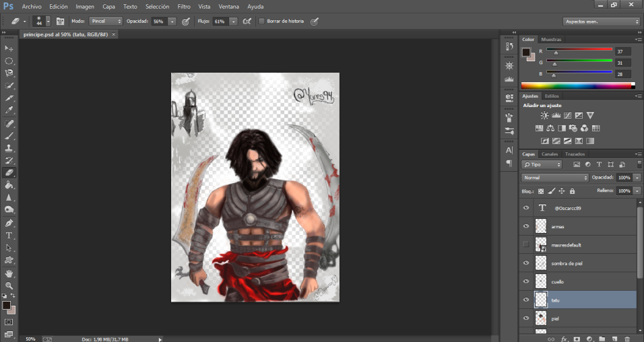Add a Brightness/Contrast adjustment
Viewport: 644px width, 342px height.
coord(544,116)
